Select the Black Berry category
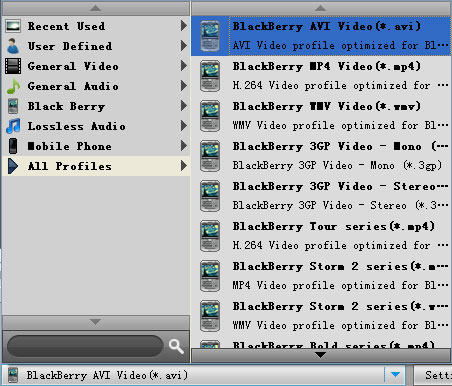The image size is (452, 386). click(96, 106)
